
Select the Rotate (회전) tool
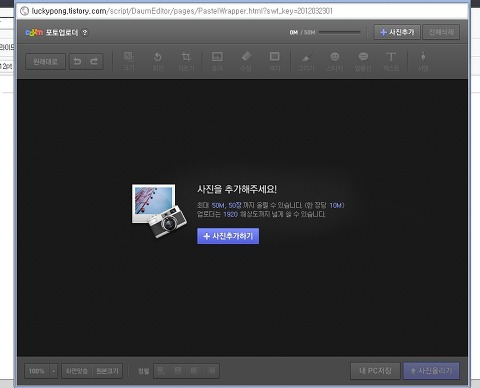coord(158,61)
